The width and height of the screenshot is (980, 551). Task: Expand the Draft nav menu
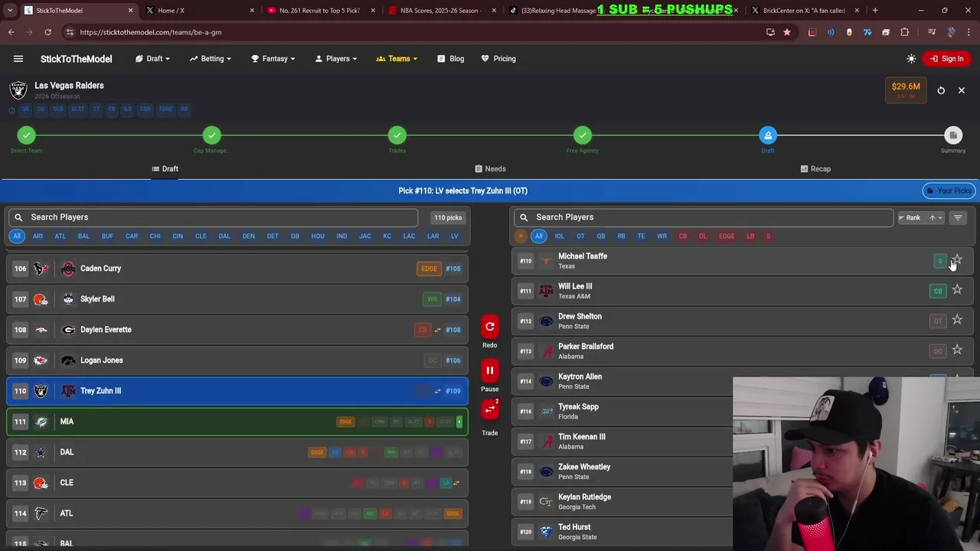coord(153,59)
